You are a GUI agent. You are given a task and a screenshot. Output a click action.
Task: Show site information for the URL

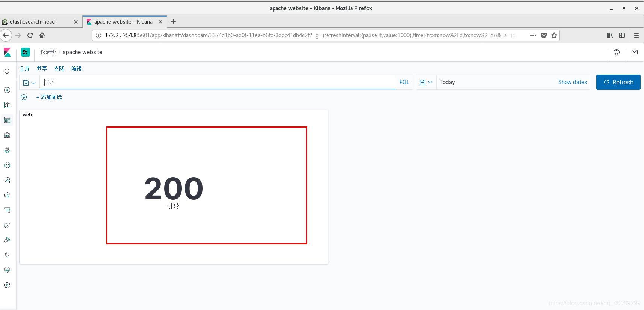coord(98,35)
